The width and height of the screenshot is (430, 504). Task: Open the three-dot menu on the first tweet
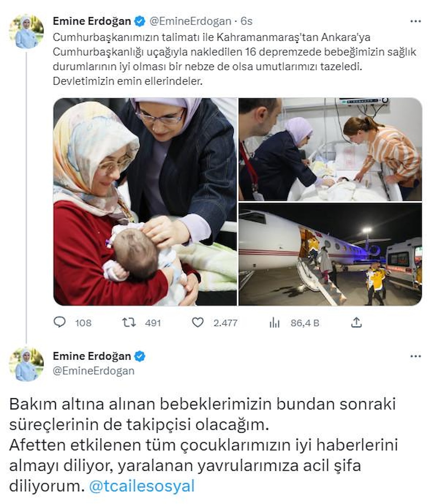click(x=415, y=22)
